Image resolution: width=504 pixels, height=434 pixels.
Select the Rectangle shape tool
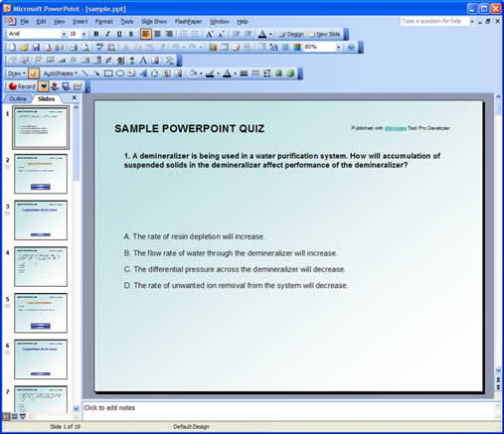(x=108, y=73)
